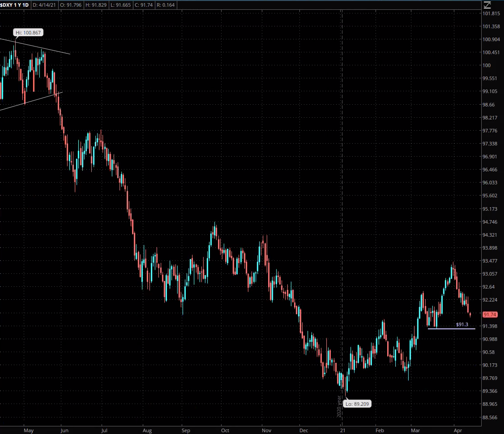Click the red 91.74 current price tag
The image size is (504, 434).
click(x=489, y=315)
